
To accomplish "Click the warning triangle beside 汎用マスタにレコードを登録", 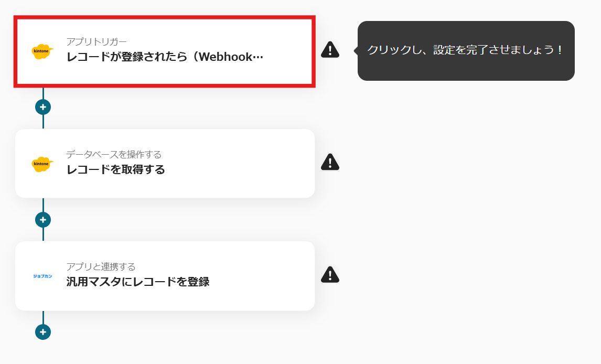I will [330, 274].
